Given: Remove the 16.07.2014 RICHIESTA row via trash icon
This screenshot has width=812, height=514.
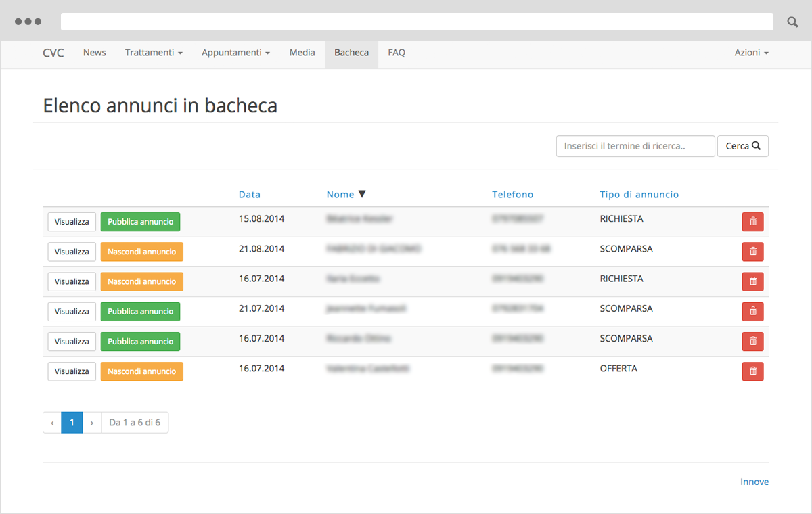Looking at the screenshot, I should coord(752,281).
